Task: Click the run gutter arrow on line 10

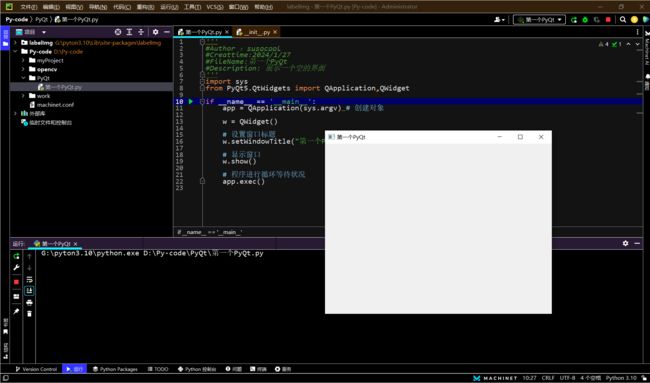Action: click(x=191, y=102)
